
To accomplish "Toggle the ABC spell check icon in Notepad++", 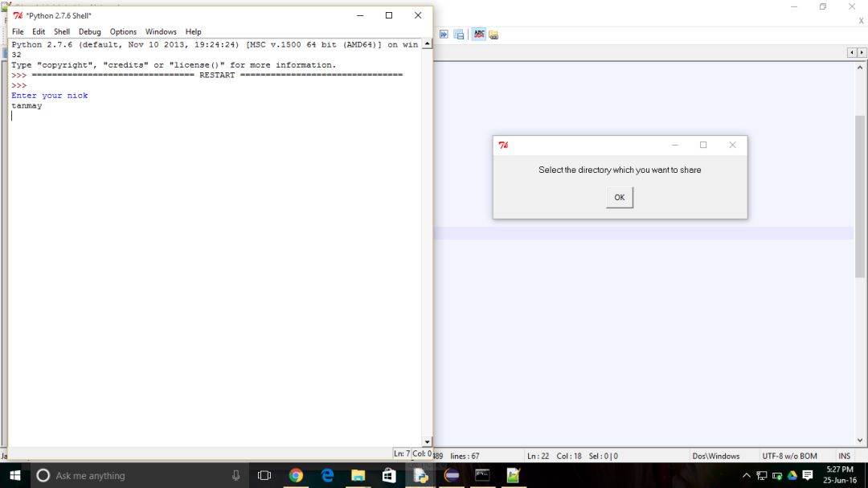I will pos(479,35).
